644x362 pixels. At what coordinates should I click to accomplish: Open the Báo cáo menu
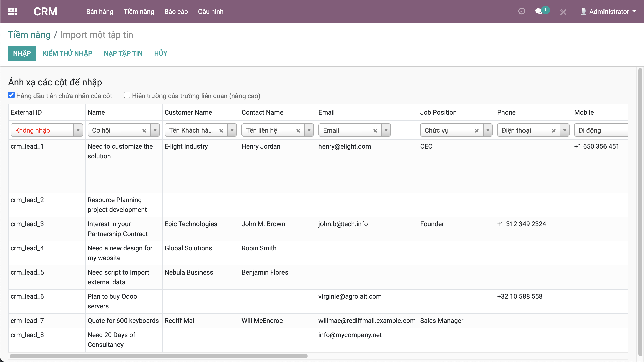pos(176,12)
